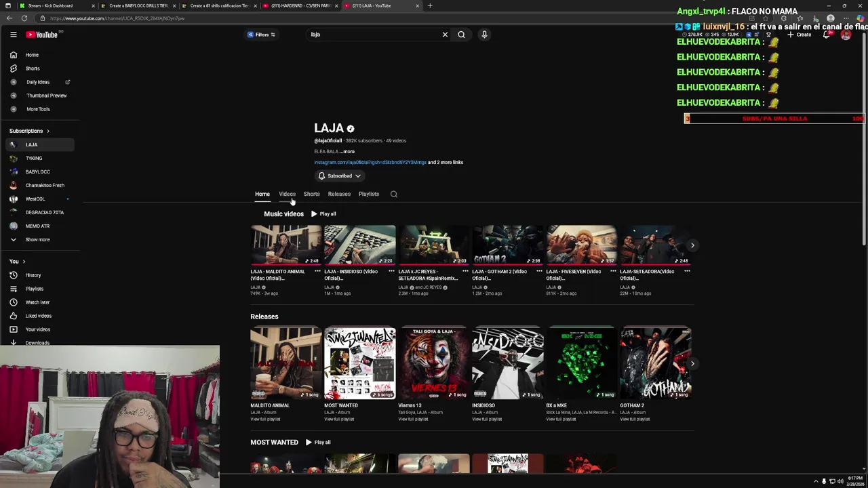Open Thumbnail Preview in the sidebar
This screenshot has height=488, width=868.
39,96
